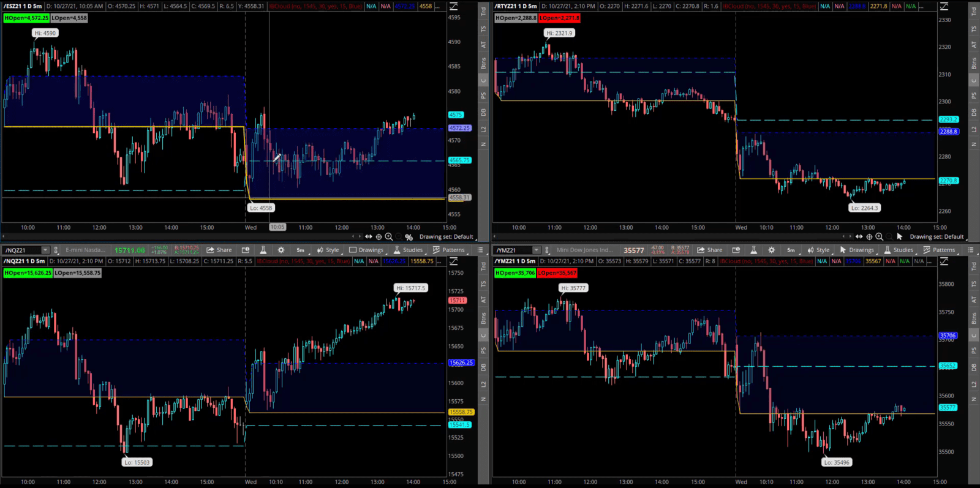Share the /NQZ21 chart
This screenshot has height=488, width=980.
[x=219, y=250]
